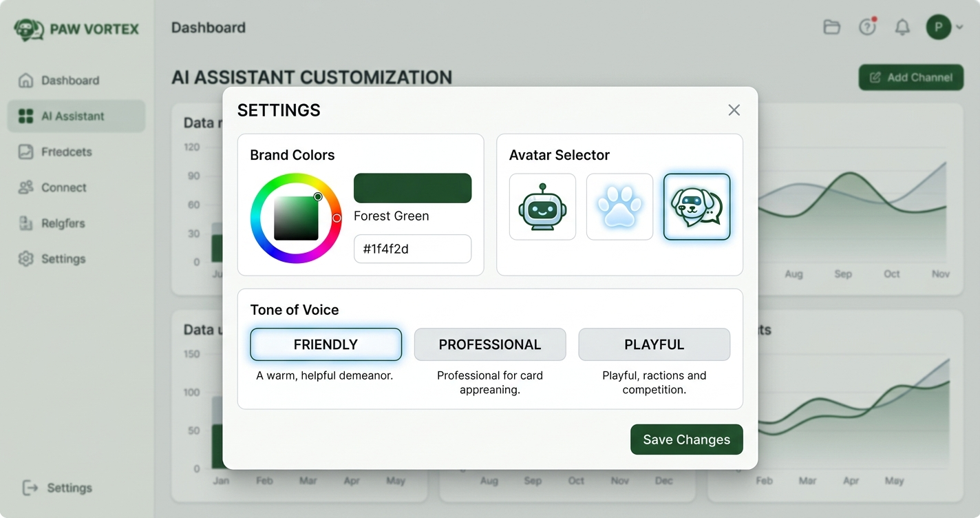Open the help question mark icon

pos(867,28)
